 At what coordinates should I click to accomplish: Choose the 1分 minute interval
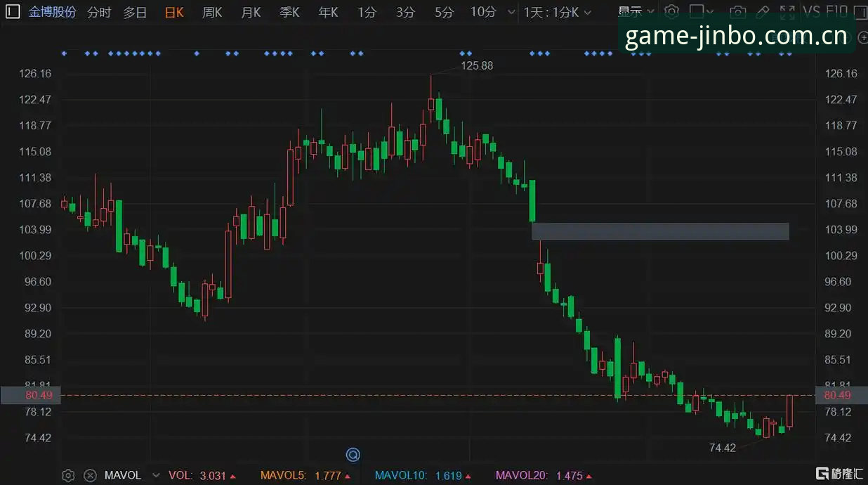coord(367,12)
